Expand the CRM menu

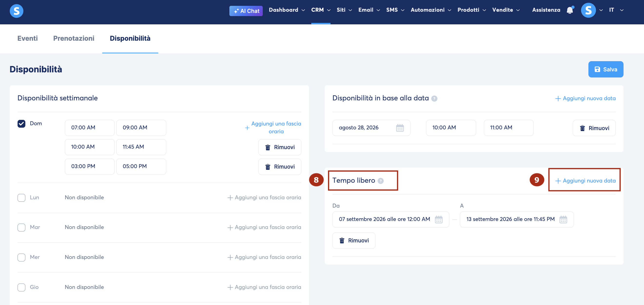(321, 10)
